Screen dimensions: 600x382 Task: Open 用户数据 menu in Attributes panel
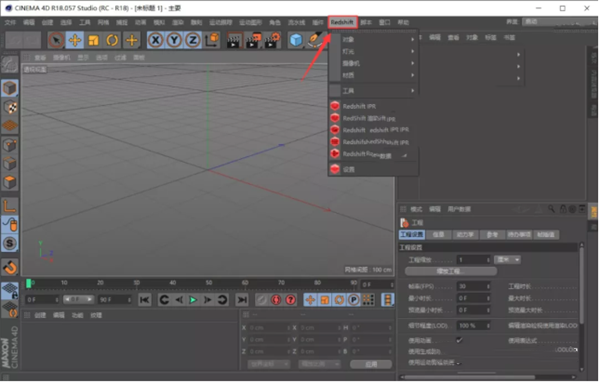click(459, 209)
